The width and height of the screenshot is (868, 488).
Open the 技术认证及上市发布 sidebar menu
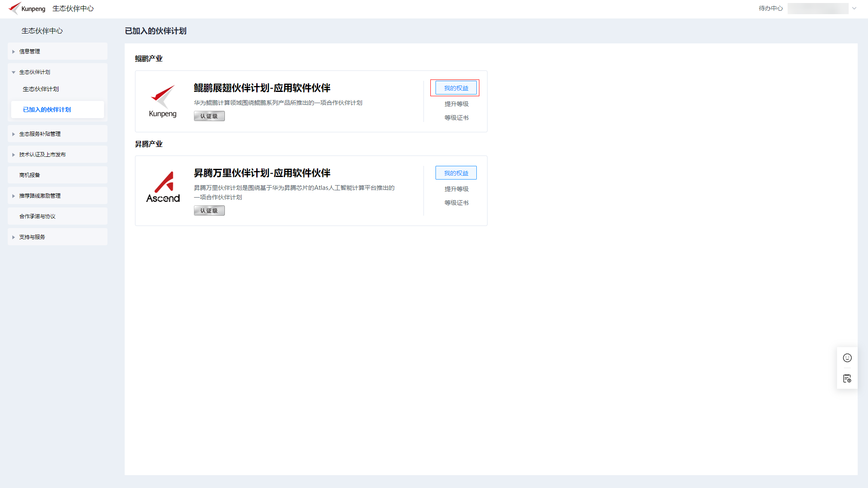[x=58, y=154]
